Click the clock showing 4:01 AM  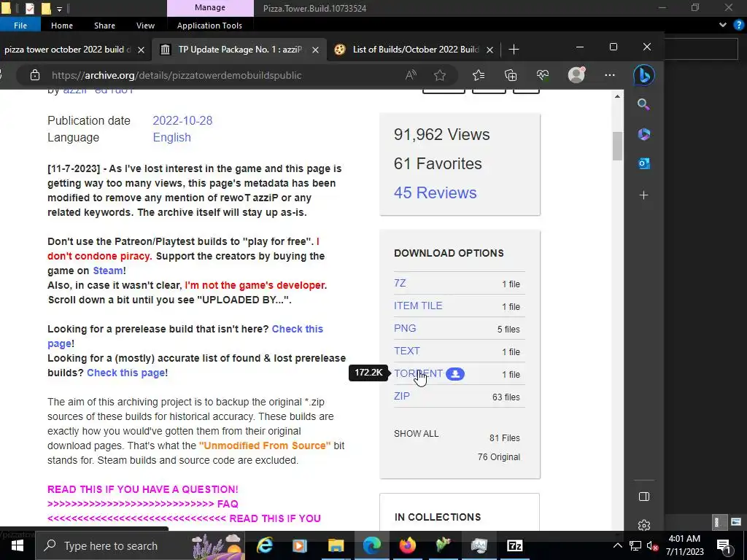point(684,539)
